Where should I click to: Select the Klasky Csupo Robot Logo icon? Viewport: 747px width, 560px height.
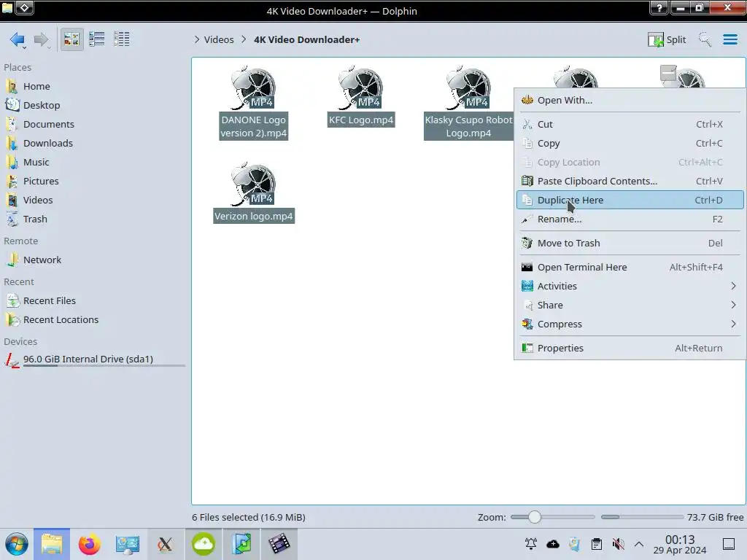click(468, 87)
